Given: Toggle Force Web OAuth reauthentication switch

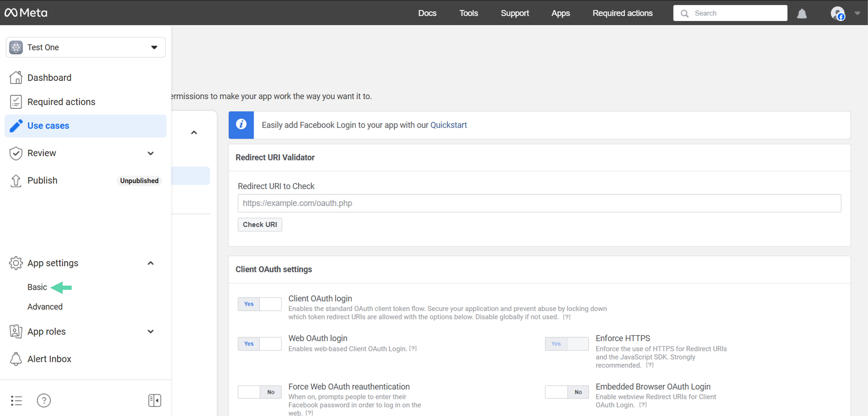Looking at the screenshot, I should click(259, 392).
